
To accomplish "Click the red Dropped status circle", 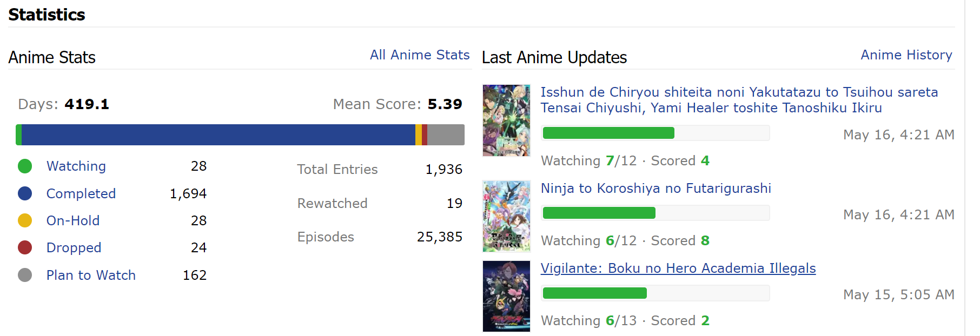I will point(25,247).
